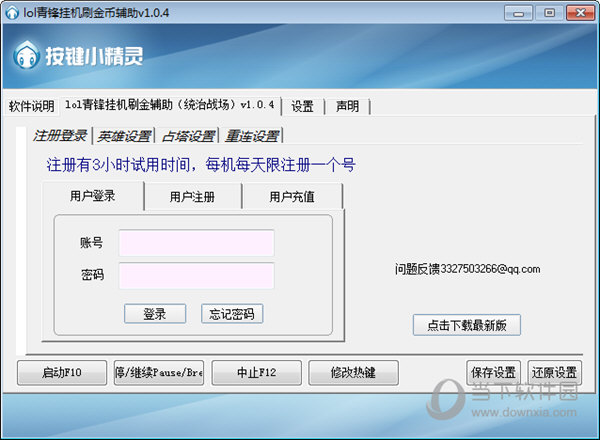Start the script with 启动F10 button
This screenshot has height=440, width=600.
[x=62, y=372]
